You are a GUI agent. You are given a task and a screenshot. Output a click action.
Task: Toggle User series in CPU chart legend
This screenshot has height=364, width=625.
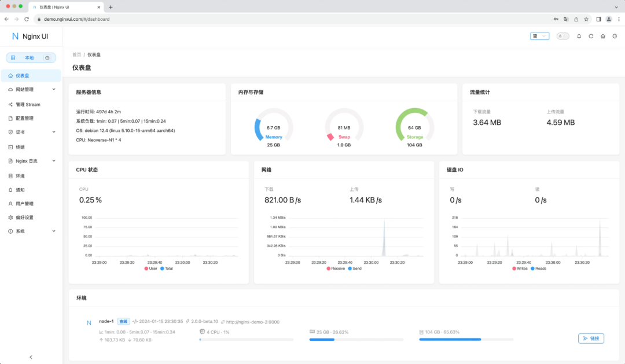[150, 269]
